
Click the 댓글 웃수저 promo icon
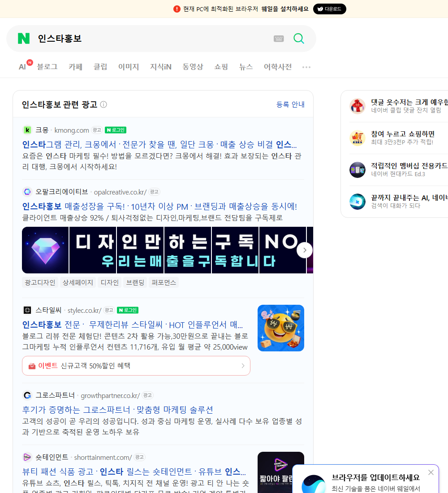tap(358, 106)
